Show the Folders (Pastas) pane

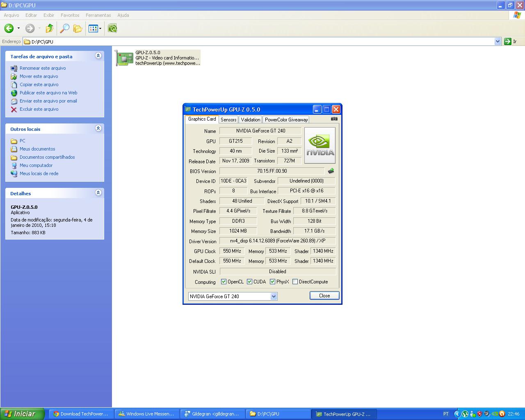[x=78, y=28]
